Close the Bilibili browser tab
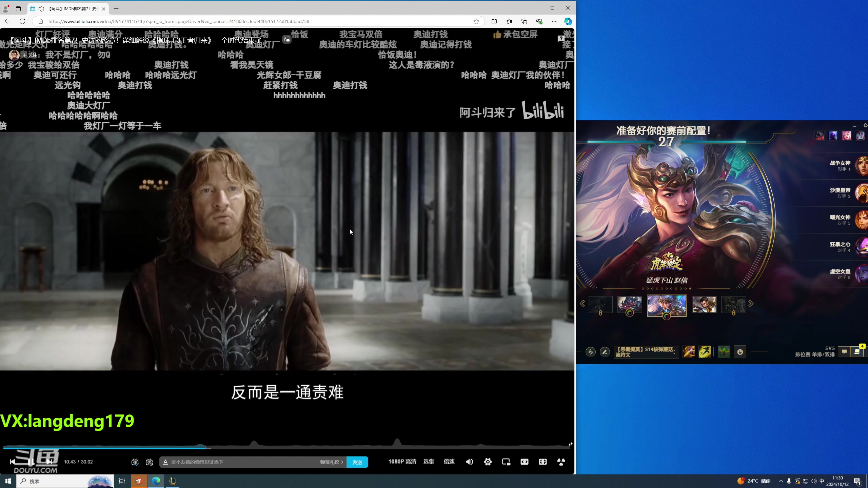 [103, 9]
